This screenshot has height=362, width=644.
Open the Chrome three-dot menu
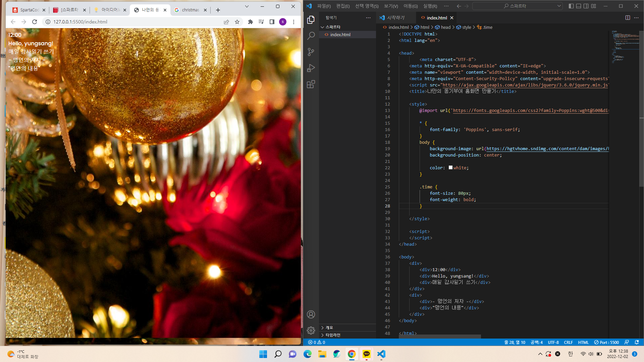pyautogui.click(x=293, y=22)
